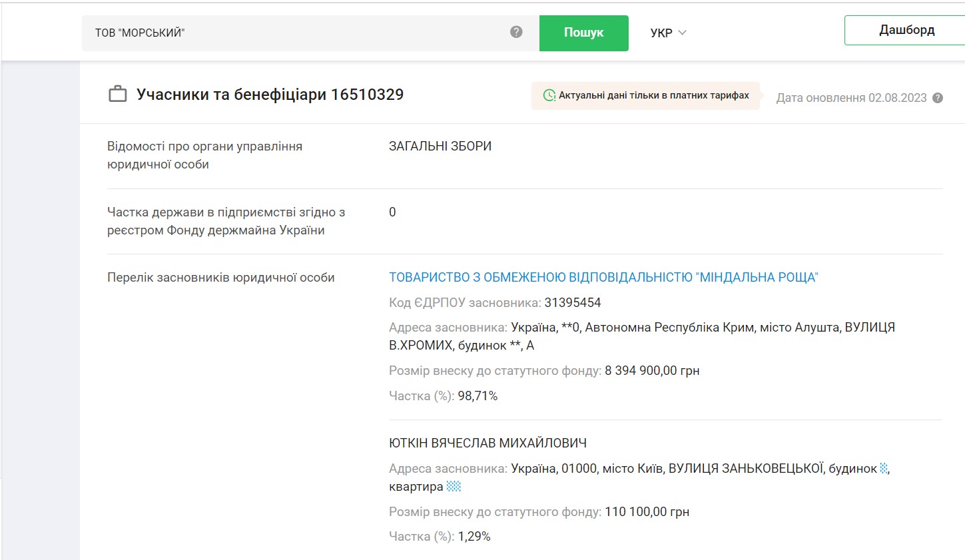Click the Дата оновлення 02.08.2023 text
Image resolution: width=965 pixels, height=560 pixels.
coord(851,98)
